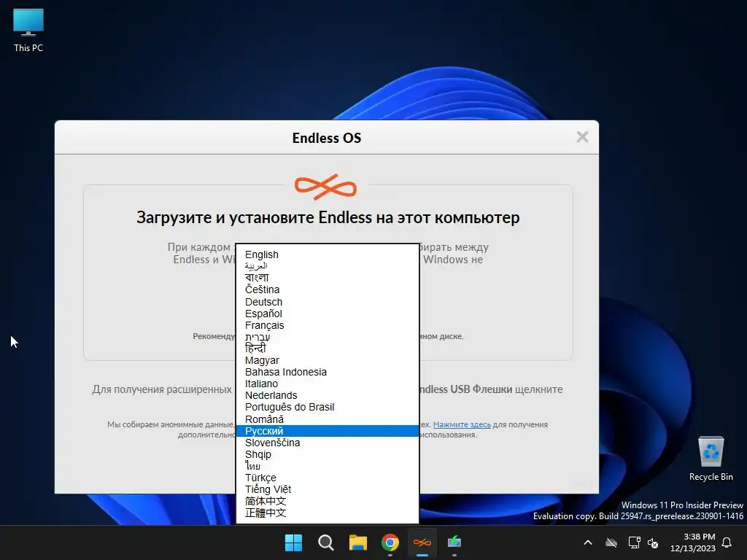Pick the Bengali language option
This screenshot has height=560, width=747.
pyautogui.click(x=328, y=278)
